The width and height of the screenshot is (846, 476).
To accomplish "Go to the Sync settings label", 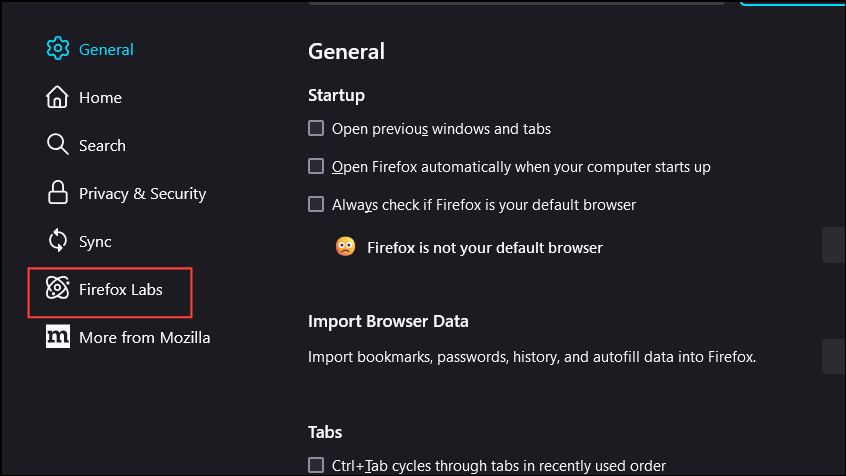I will pos(95,241).
